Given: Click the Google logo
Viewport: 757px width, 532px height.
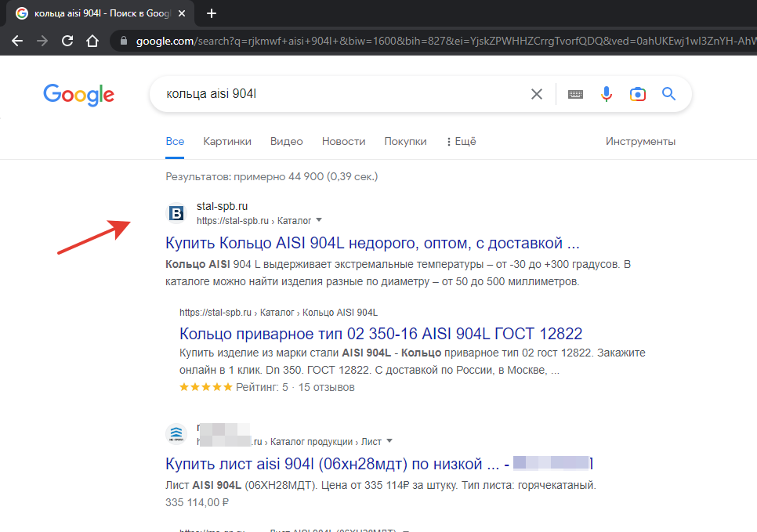Looking at the screenshot, I should (x=78, y=95).
